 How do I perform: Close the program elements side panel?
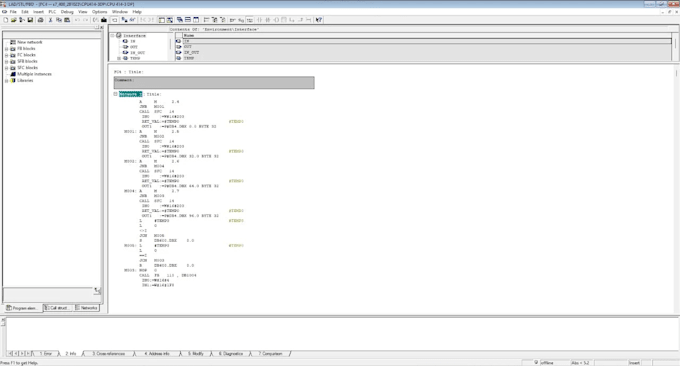[x=101, y=28]
